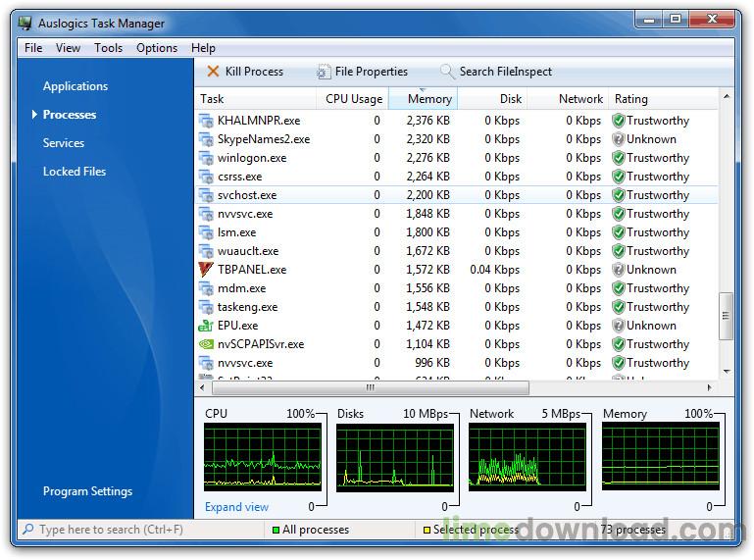The height and width of the screenshot is (560, 754).
Task: Click the red TBPANEL.exe icon
Action: 206,270
